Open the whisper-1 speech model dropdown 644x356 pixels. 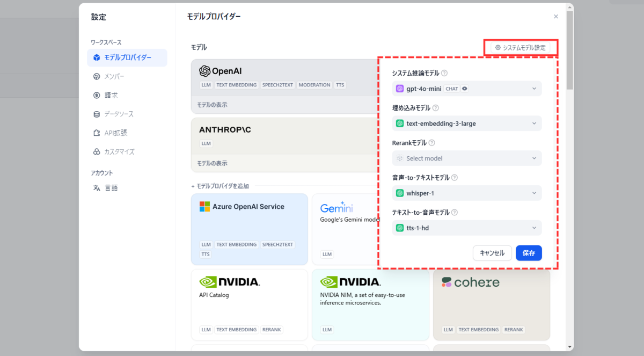click(467, 193)
